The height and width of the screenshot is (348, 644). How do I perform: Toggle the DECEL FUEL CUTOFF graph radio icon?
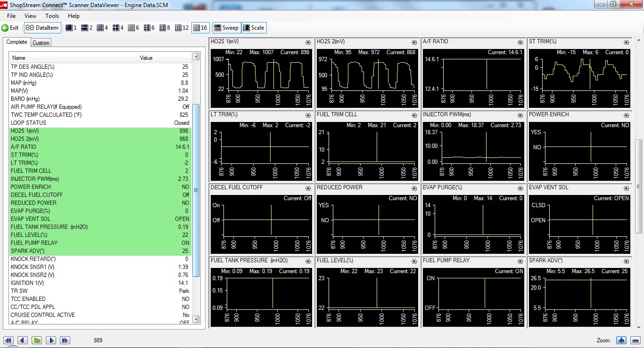click(x=308, y=188)
